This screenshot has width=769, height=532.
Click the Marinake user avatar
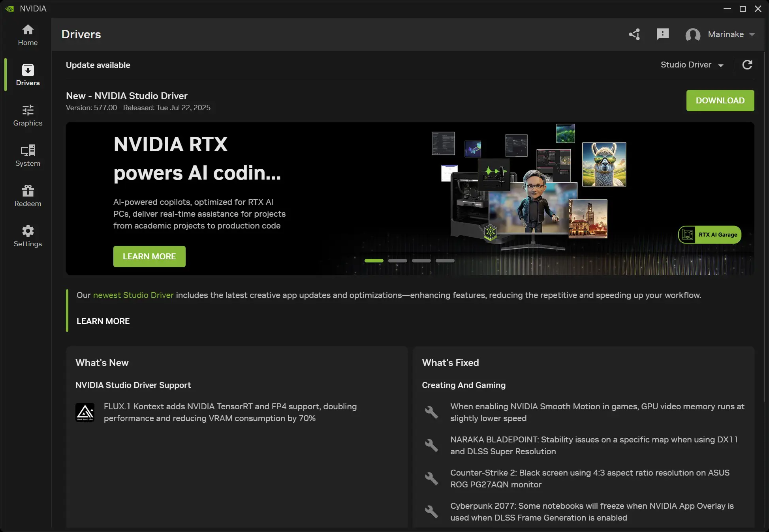(x=693, y=35)
